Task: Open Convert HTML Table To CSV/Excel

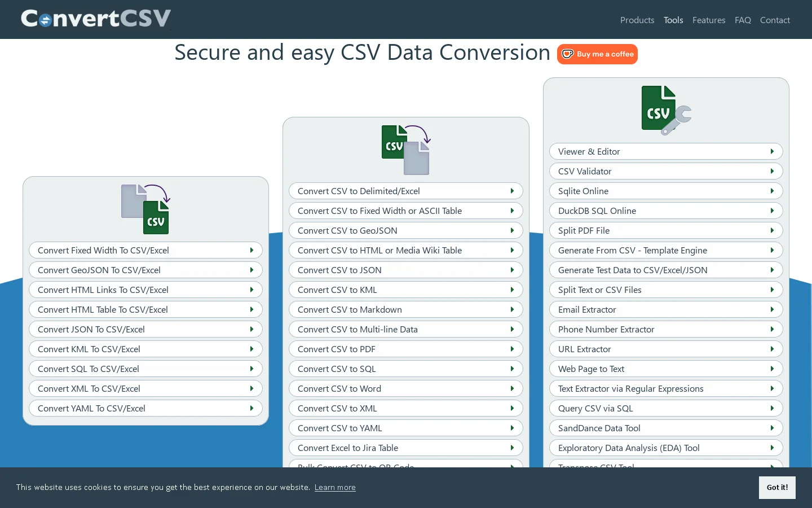Action: point(145,309)
